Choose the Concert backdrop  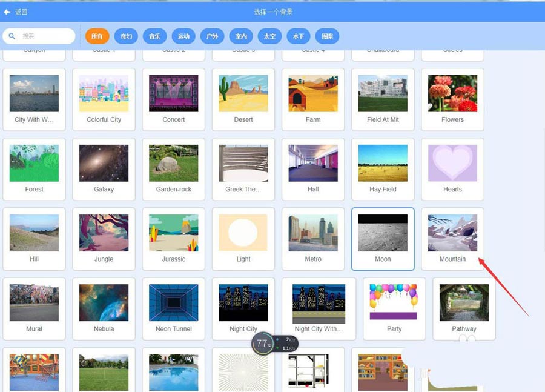click(x=173, y=99)
